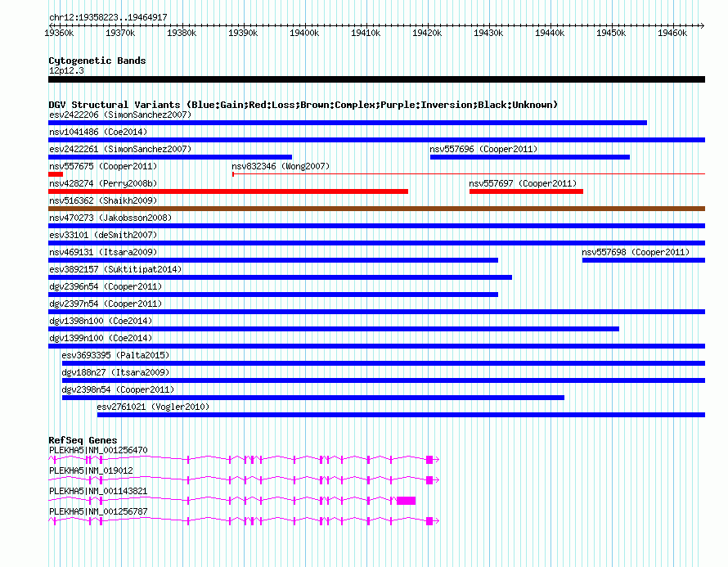This screenshot has width=728, height=567.
Task: Open nsv557698 (Cooper2011) variant label
Action: (636, 252)
